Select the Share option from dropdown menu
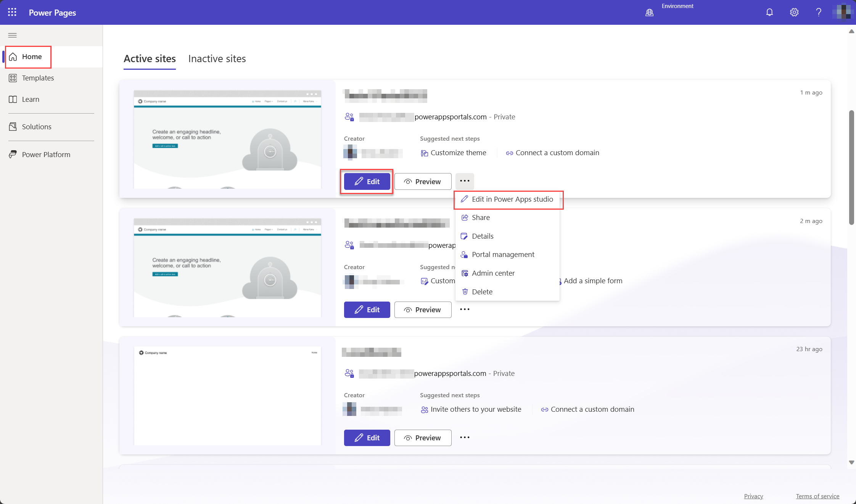The width and height of the screenshot is (856, 504). point(480,217)
